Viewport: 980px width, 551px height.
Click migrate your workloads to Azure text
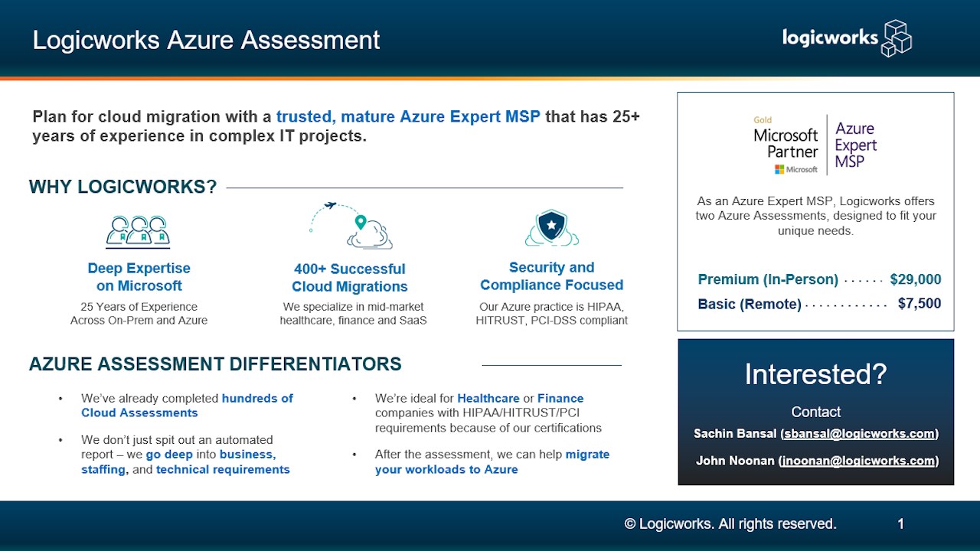(492, 461)
